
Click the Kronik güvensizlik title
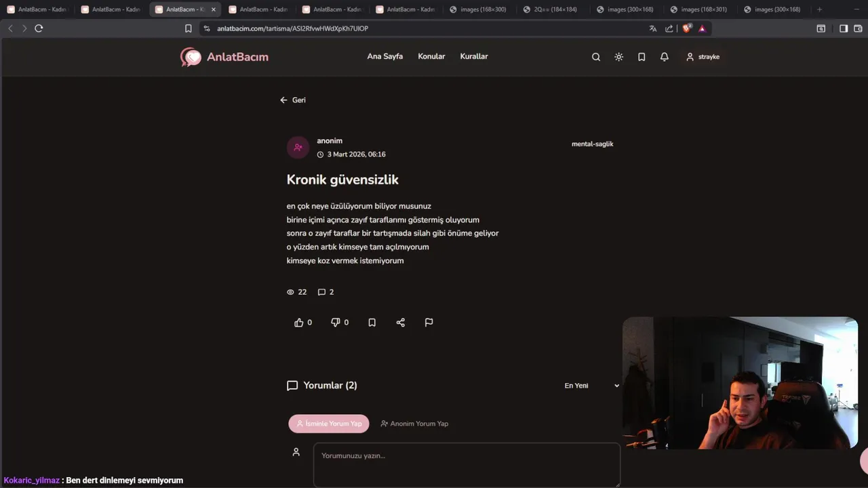(x=342, y=180)
